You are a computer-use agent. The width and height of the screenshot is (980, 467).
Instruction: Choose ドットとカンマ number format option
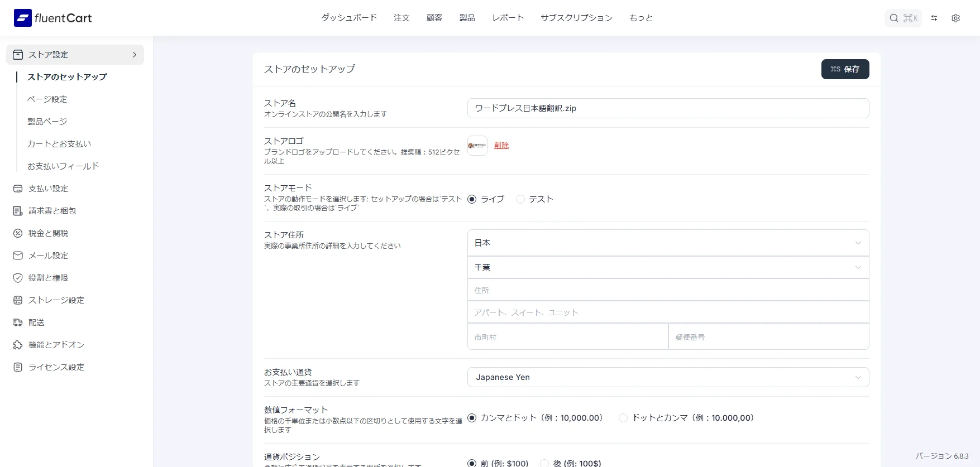click(x=623, y=418)
